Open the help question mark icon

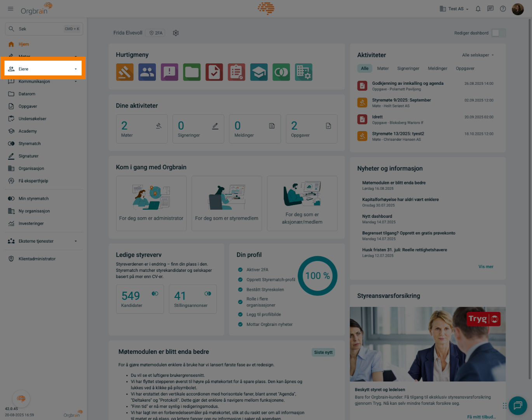coord(503,9)
